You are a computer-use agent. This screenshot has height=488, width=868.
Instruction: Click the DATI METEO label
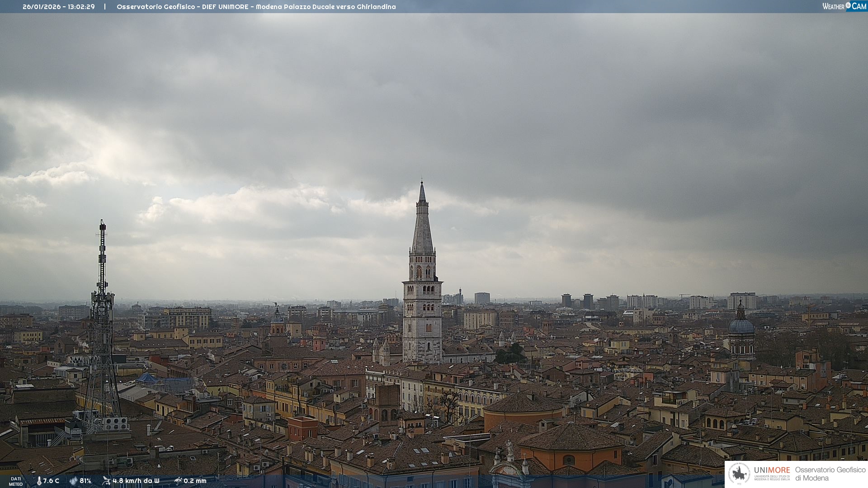click(16, 481)
